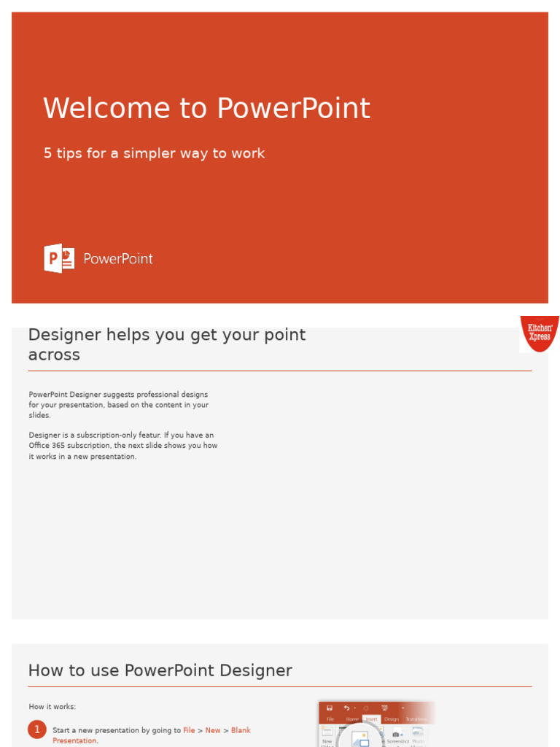Click the Photo Album ribbon icon

click(418, 732)
